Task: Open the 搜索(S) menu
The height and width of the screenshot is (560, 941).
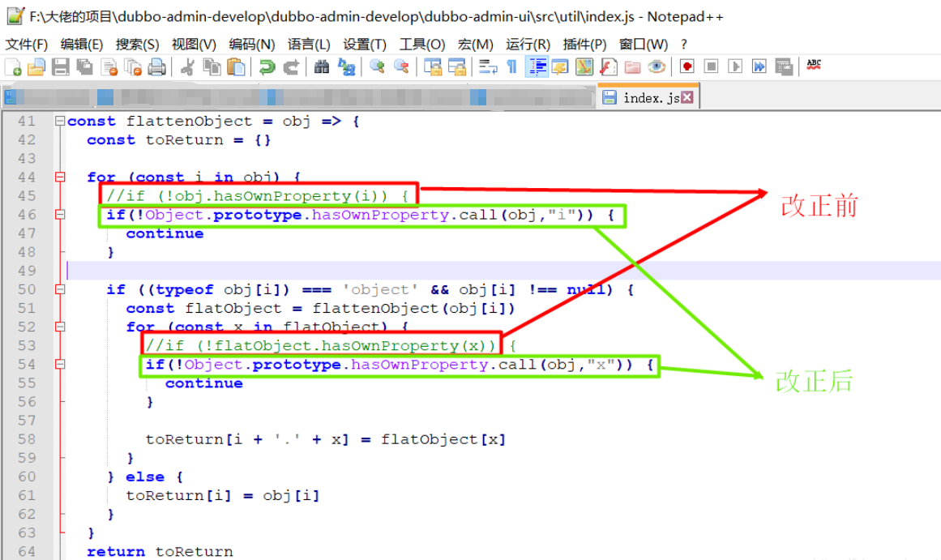Action: 138,45
